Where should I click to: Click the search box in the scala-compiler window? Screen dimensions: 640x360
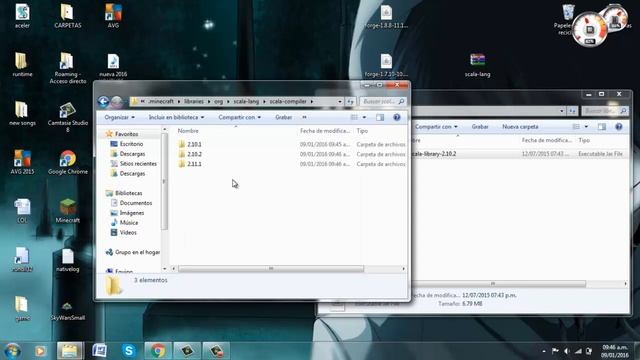(382, 102)
